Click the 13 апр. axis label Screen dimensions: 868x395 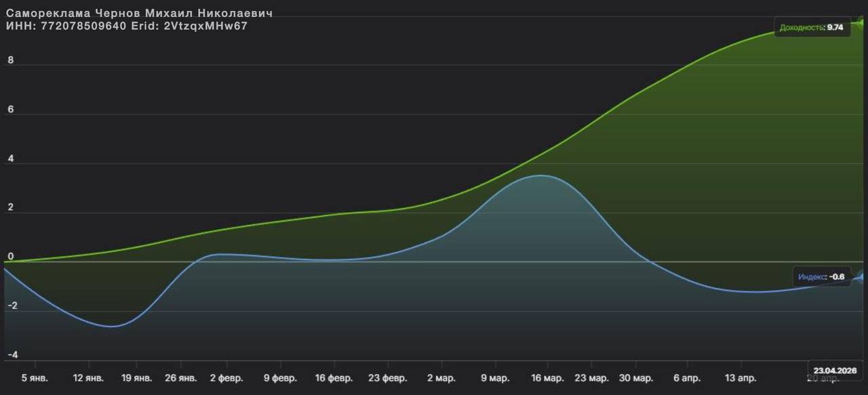[741, 379]
